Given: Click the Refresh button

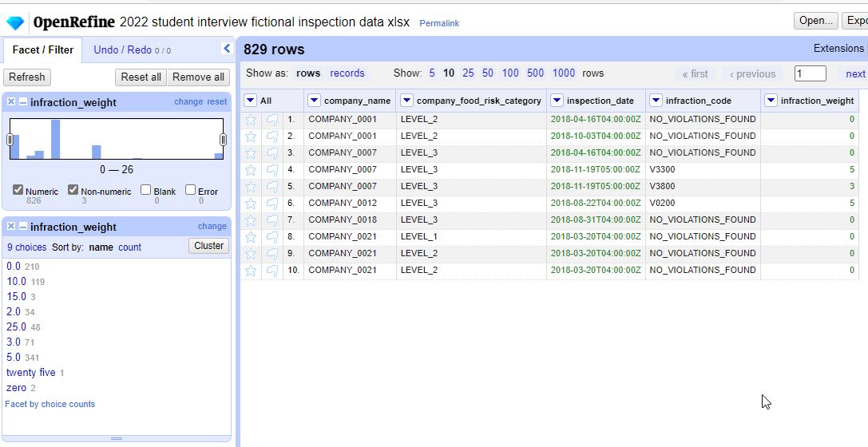Looking at the screenshot, I should [27, 77].
